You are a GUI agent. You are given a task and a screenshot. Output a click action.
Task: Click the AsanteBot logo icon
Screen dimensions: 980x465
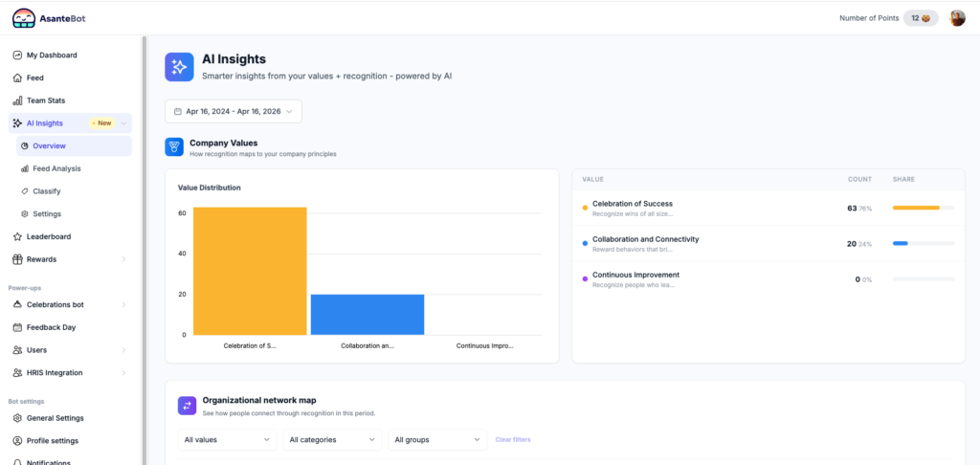tap(24, 18)
